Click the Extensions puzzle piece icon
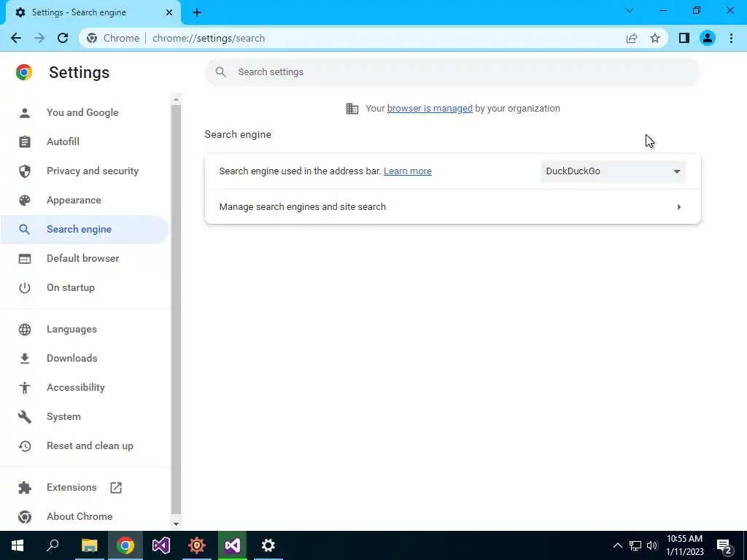The image size is (747, 560). (x=24, y=488)
